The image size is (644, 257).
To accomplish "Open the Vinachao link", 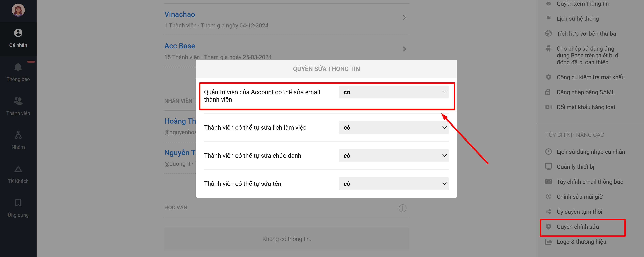I will (180, 14).
